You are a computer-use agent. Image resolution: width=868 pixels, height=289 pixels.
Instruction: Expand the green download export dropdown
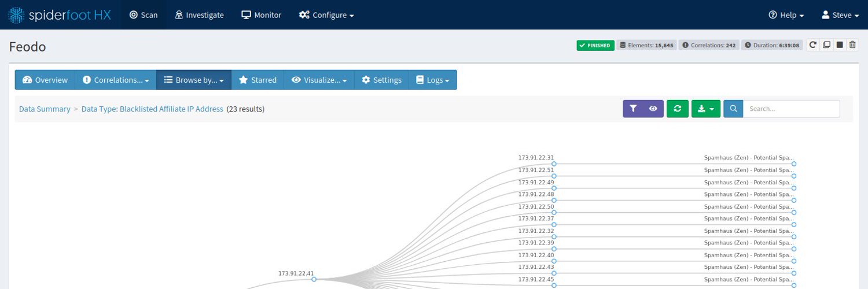[705, 109]
